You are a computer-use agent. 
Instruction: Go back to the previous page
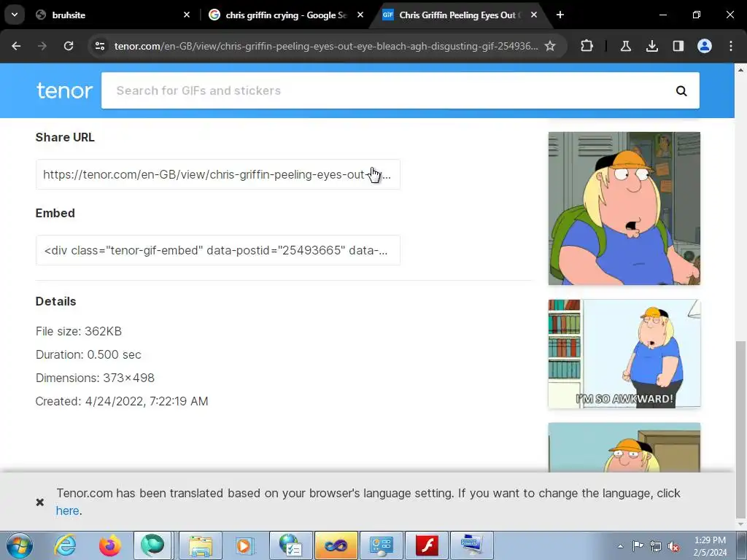(x=16, y=46)
